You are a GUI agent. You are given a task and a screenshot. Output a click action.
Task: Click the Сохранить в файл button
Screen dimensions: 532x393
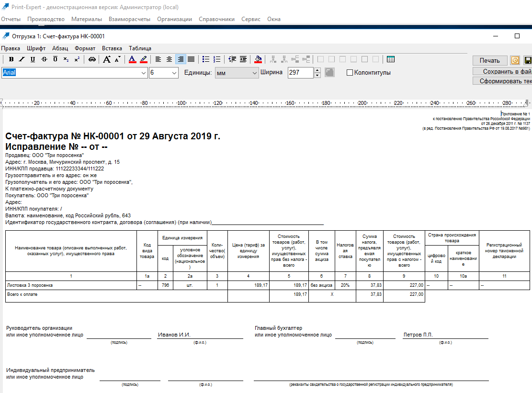[502, 71]
